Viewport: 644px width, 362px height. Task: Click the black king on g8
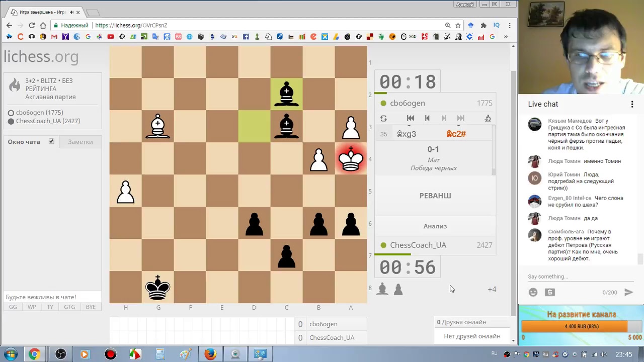point(157,287)
